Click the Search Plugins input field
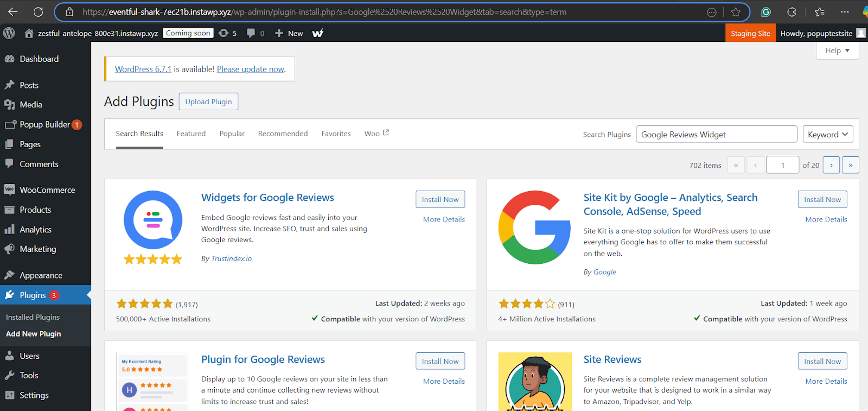This screenshot has height=411, width=868. pyautogui.click(x=716, y=134)
